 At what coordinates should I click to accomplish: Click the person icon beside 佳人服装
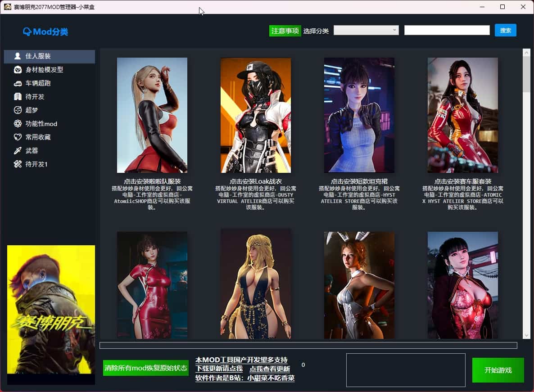pyautogui.click(x=18, y=56)
